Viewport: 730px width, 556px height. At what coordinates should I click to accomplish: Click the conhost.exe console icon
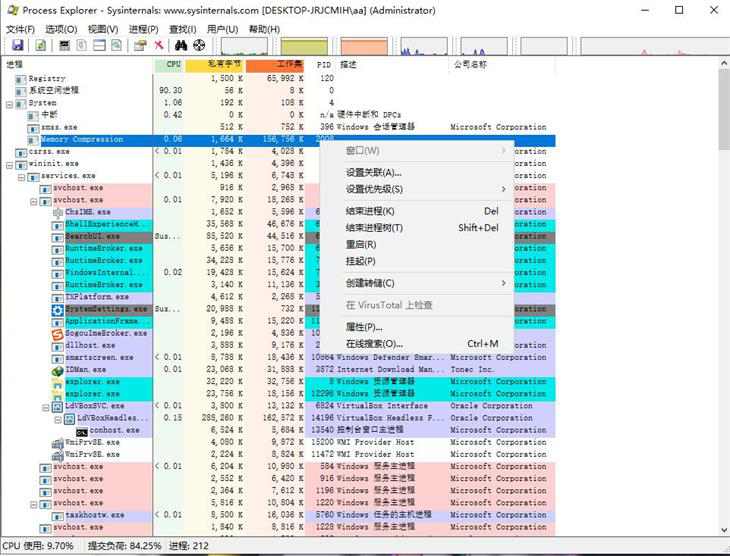tap(82, 431)
